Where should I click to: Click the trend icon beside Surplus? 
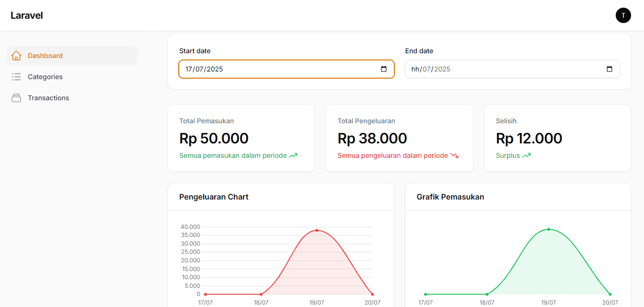coord(527,155)
